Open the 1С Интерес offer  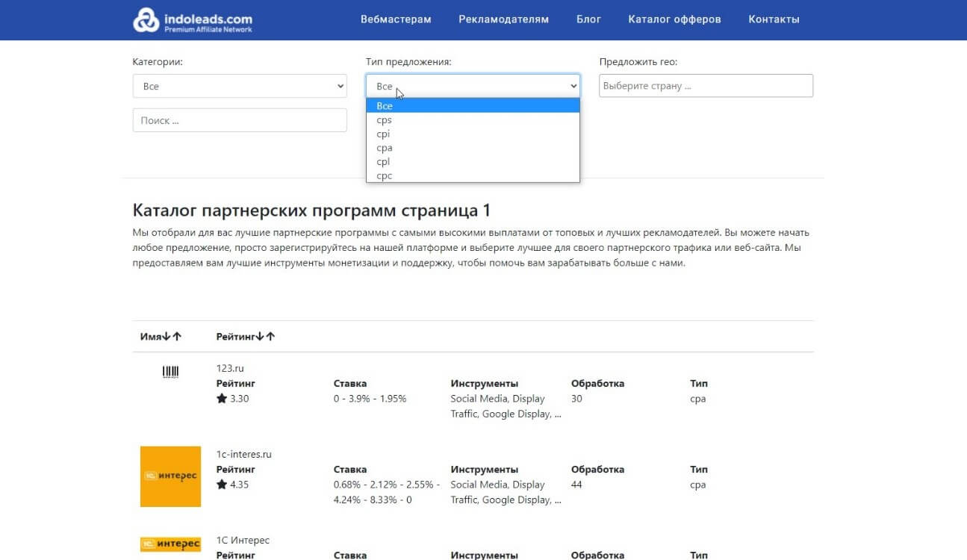tap(243, 541)
